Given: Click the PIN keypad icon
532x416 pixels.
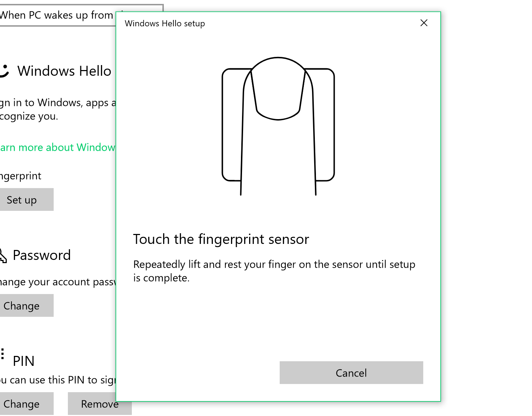Looking at the screenshot, I should click(2, 354).
